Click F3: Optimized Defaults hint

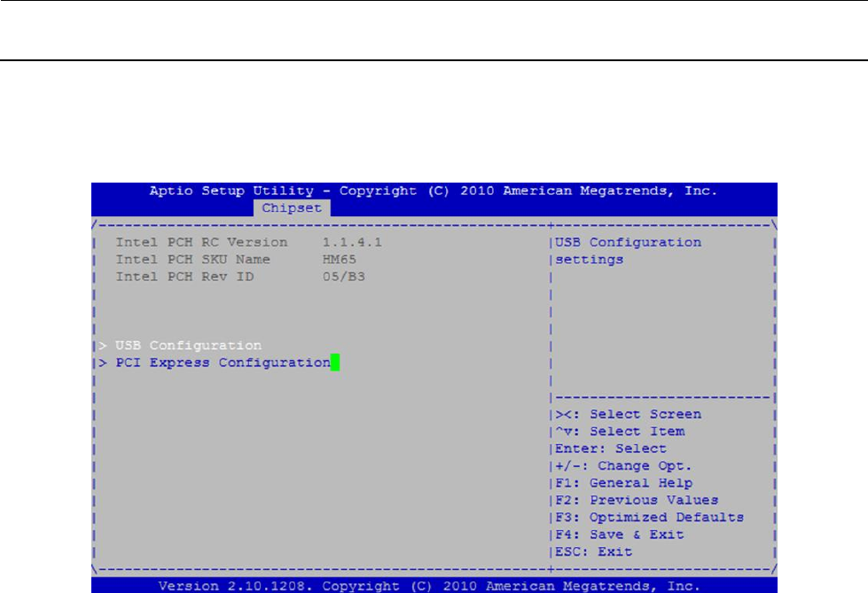coord(649,517)
